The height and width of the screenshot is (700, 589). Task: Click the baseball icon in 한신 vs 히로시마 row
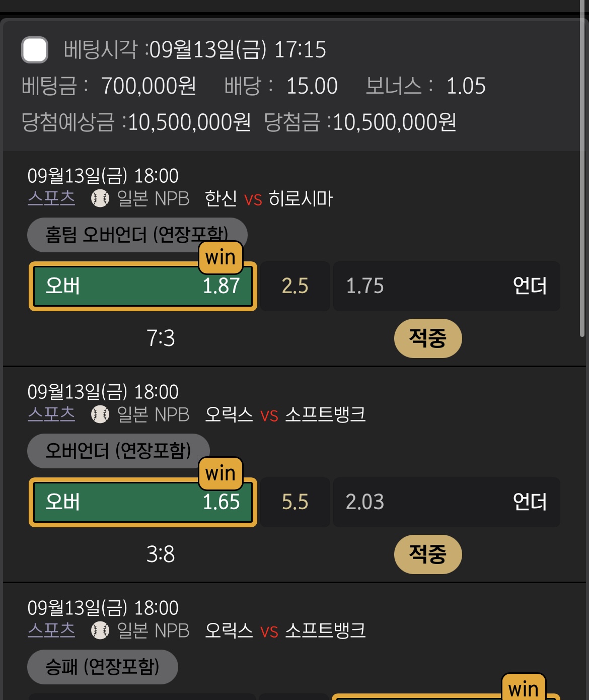click(100, 198)
